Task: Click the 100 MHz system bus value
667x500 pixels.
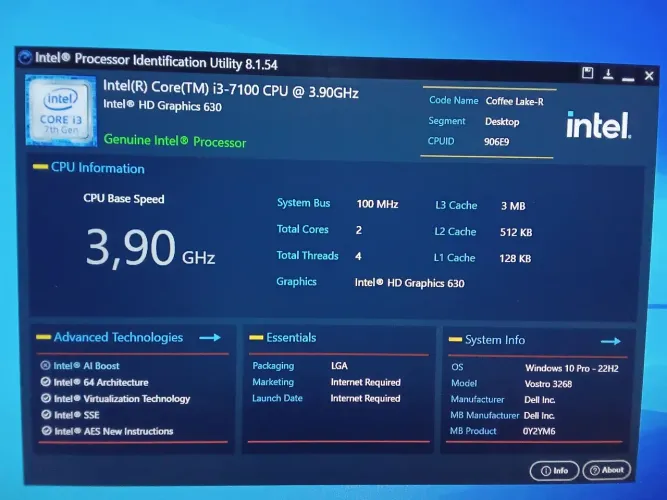Action: click(x=377, y=204)
